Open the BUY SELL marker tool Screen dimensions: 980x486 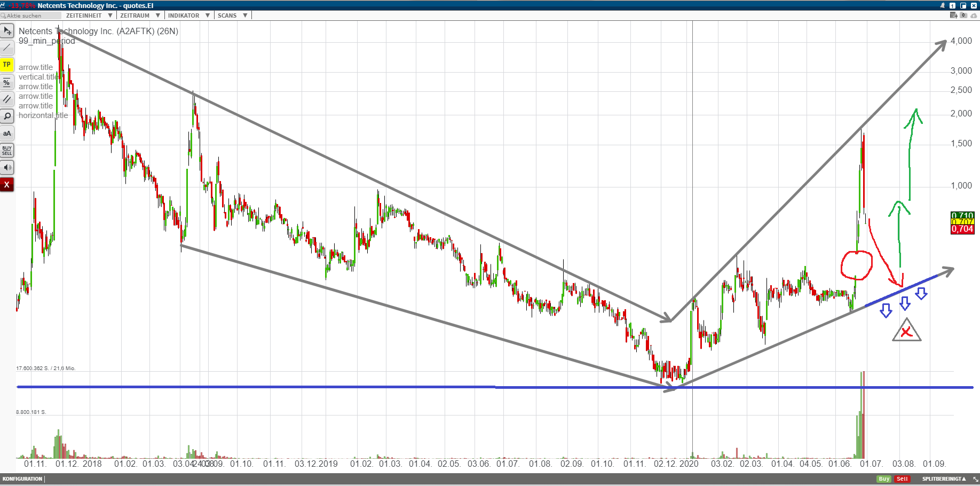coord(7,151)
